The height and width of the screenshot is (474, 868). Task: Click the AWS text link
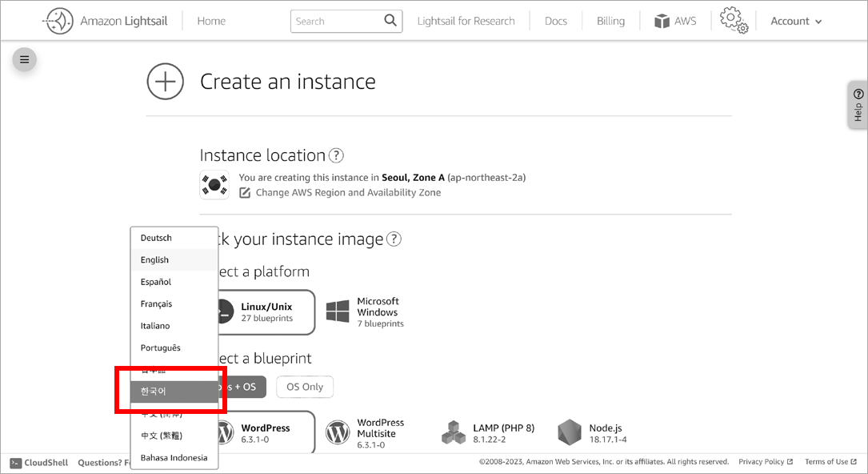point(686,21)
